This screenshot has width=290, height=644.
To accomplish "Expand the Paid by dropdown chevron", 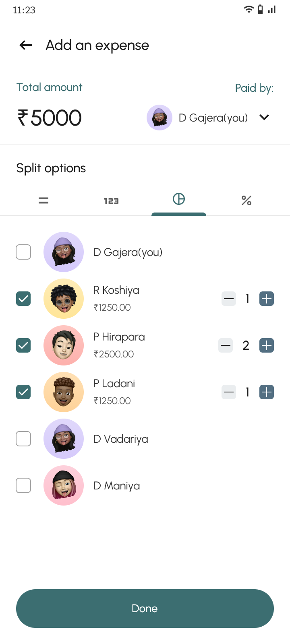I will click(264, 118).
